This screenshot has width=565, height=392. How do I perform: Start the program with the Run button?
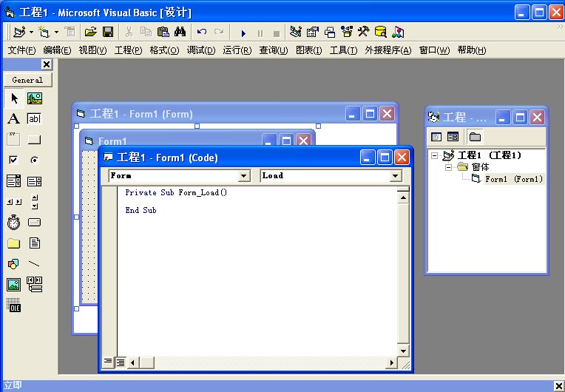pyautogui.click(x=243, y=33)
